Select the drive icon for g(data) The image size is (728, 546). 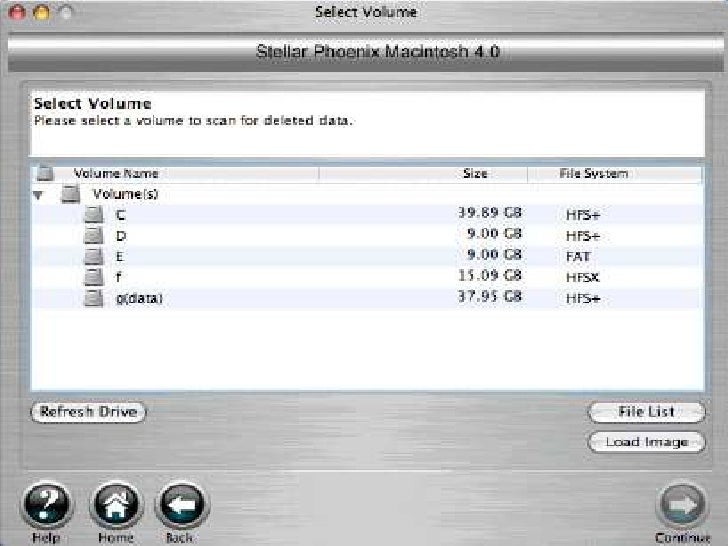click(93, 298)
